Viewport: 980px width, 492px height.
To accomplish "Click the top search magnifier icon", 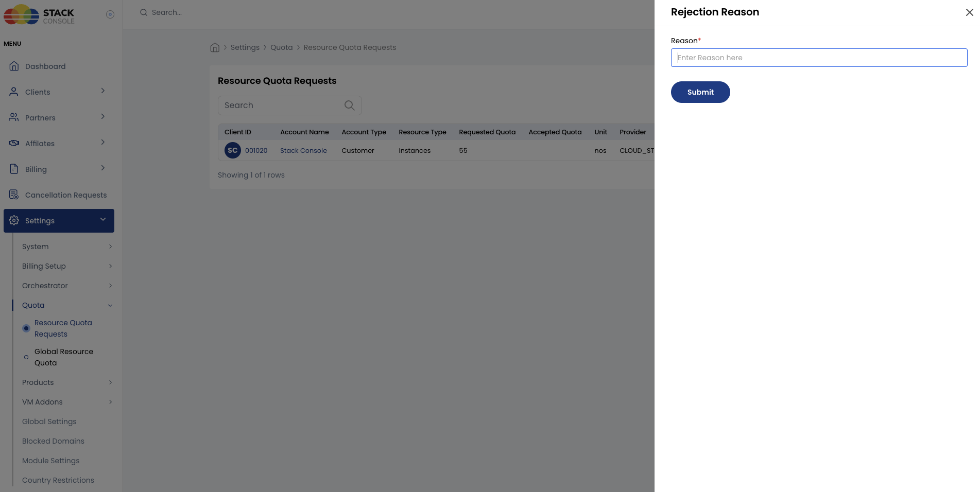I will (x=144, y=12).
